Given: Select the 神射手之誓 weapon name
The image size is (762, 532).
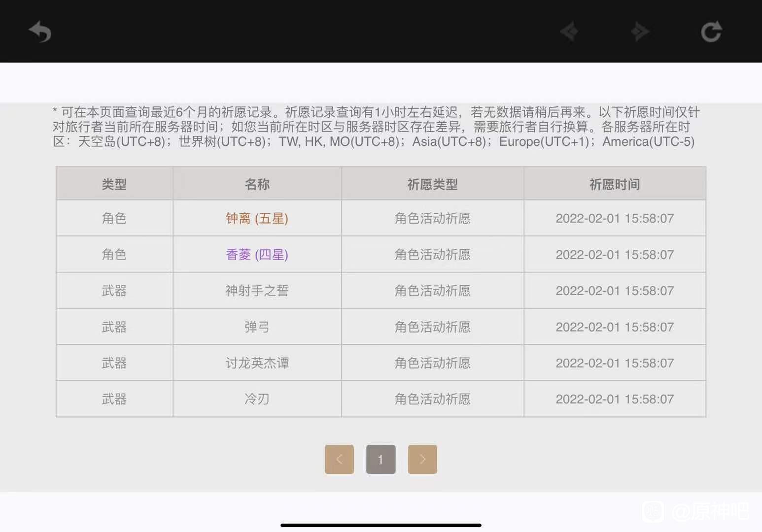Looking at the screenshot, I should (x=257, y=291).
